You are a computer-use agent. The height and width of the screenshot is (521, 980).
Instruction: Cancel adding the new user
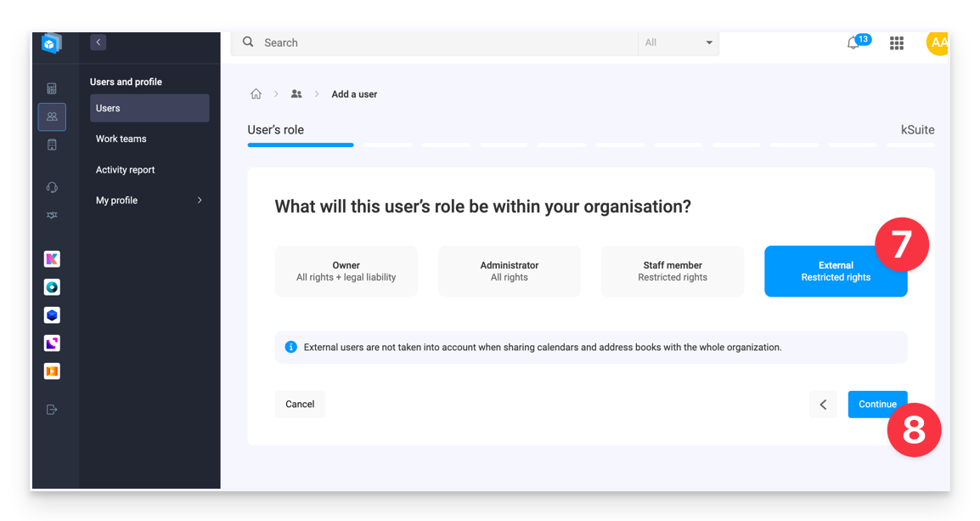point(299,404)
